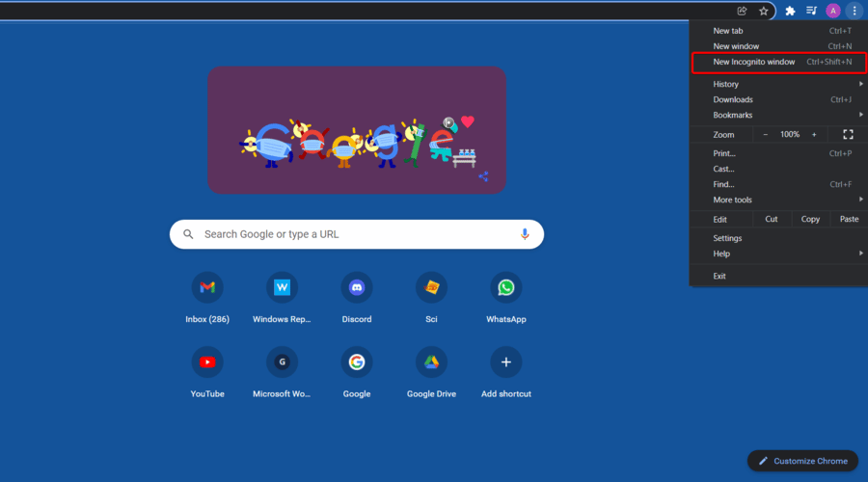This screenshot has width=868, height=482.
Task: Expand the More tools submenu
Action: tap(778, 200)
